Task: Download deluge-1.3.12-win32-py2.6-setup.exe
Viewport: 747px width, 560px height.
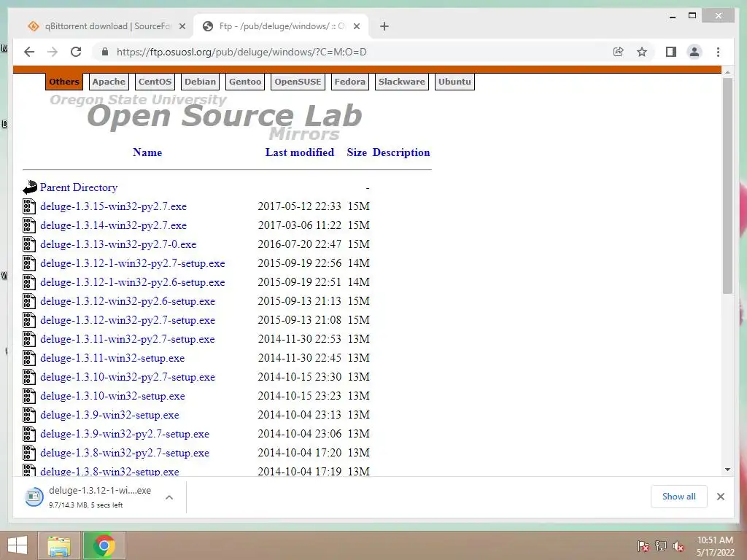Action: [128, 301]
